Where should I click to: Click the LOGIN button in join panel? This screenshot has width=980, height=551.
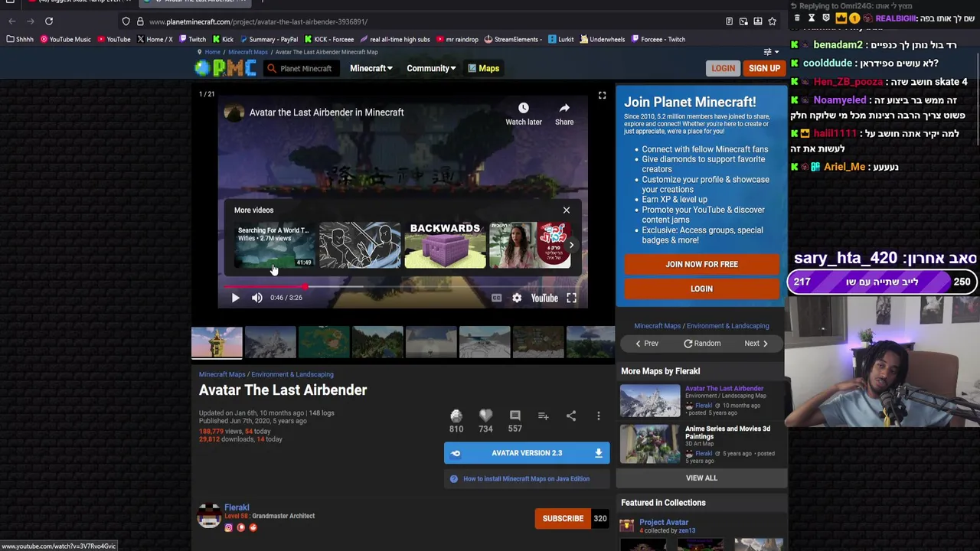tap(701, 289)
